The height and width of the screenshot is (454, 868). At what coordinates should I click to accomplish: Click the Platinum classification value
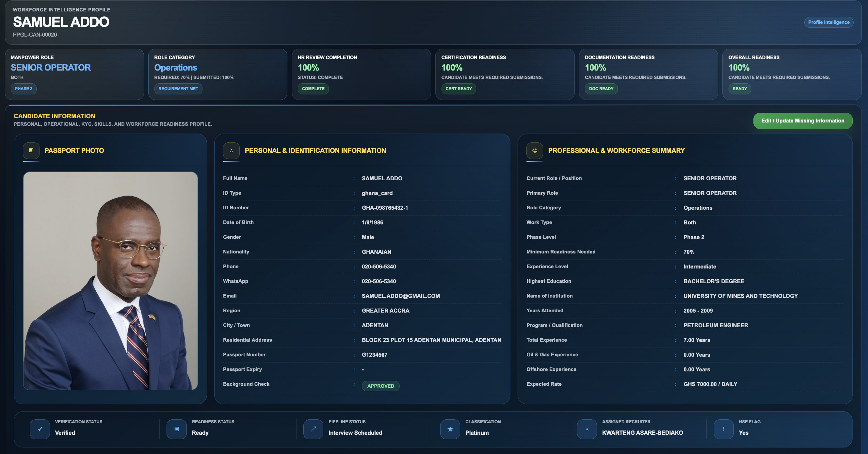(477, 433)
